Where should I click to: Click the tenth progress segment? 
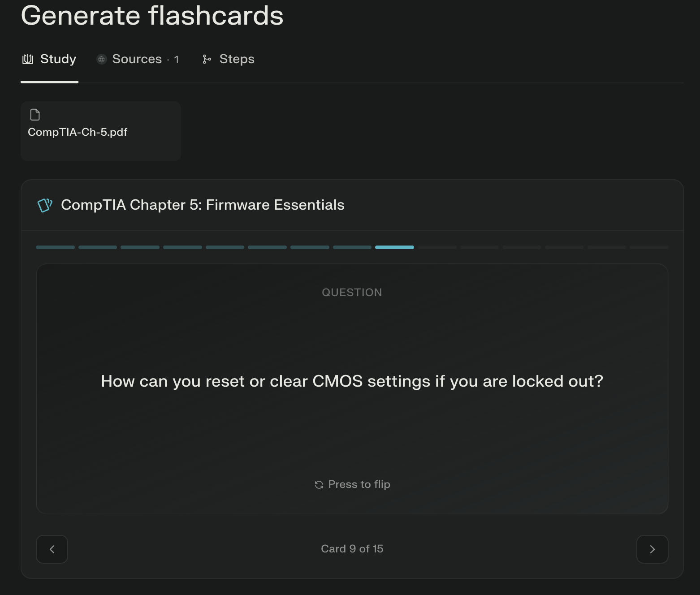pos(437,247)
